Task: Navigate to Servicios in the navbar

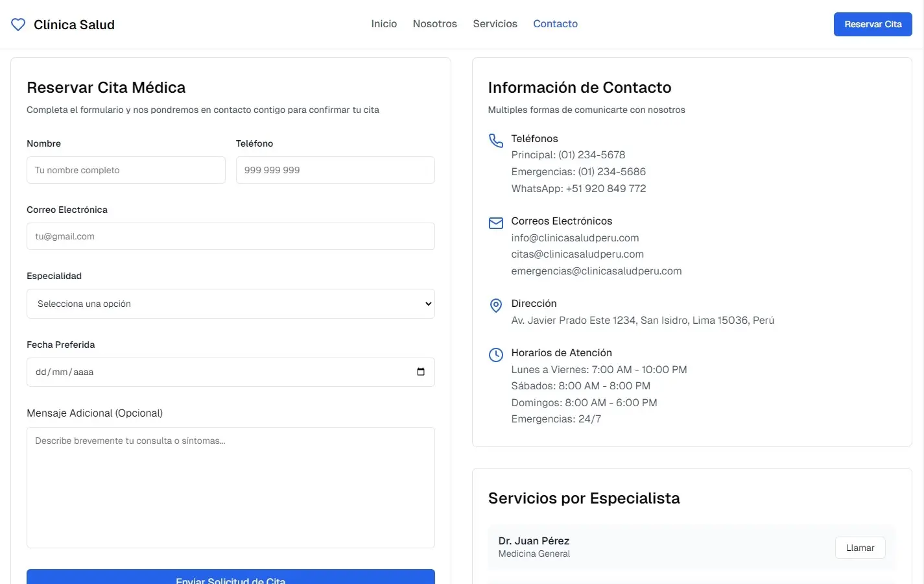Action: [x=495, y=24]
